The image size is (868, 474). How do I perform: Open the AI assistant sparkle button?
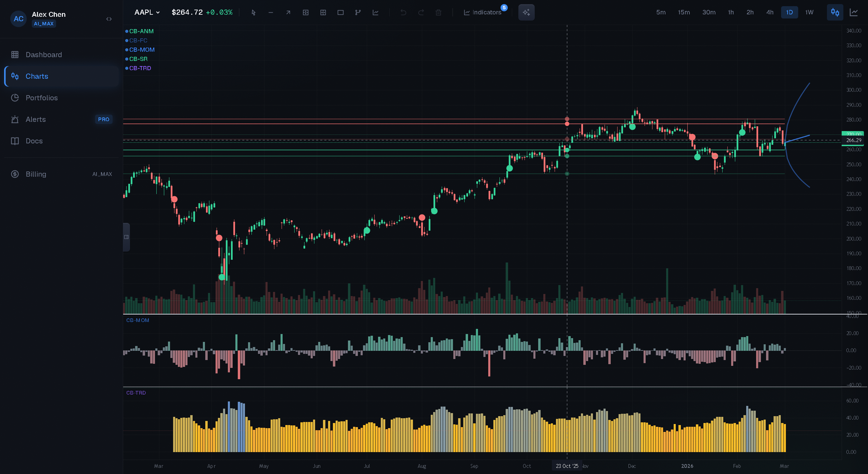pos(526,12)
